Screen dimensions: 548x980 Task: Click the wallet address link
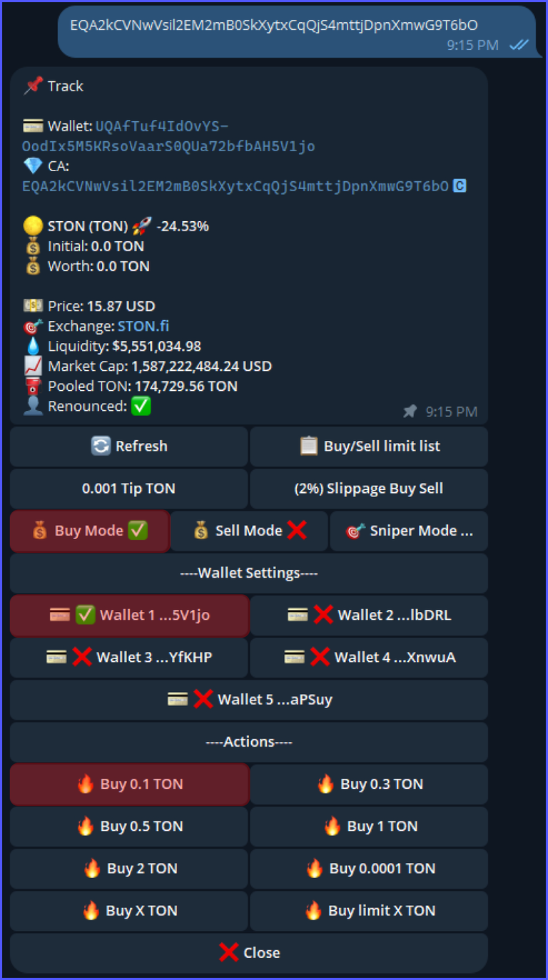coord(168,136)
